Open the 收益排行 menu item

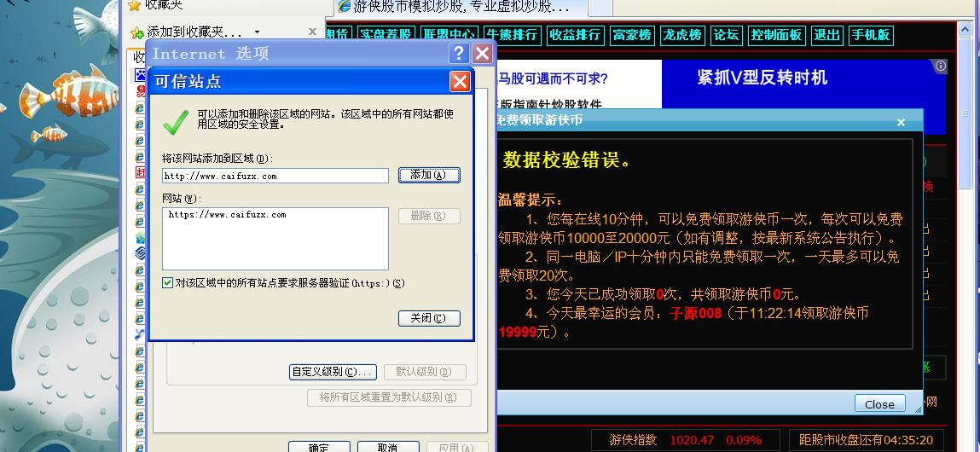576,35
